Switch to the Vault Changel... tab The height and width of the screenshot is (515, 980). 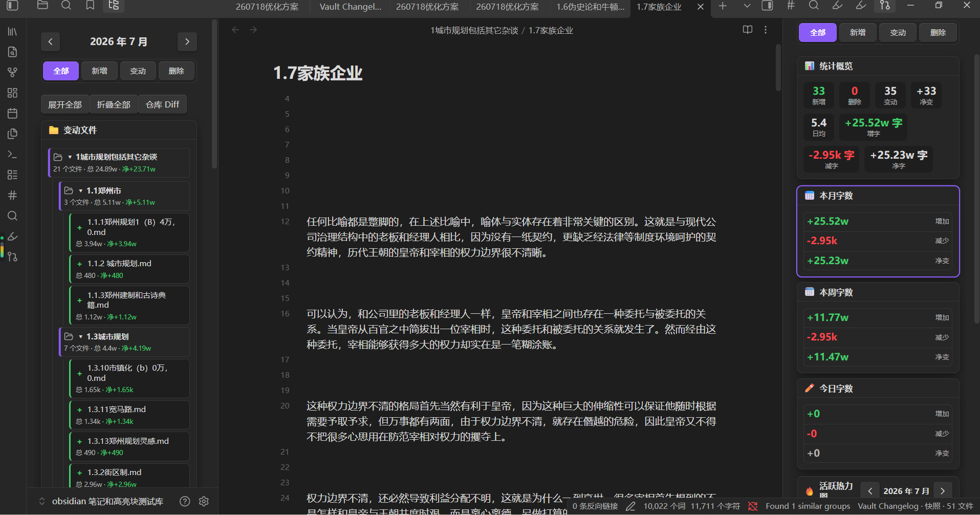(351, 7)
